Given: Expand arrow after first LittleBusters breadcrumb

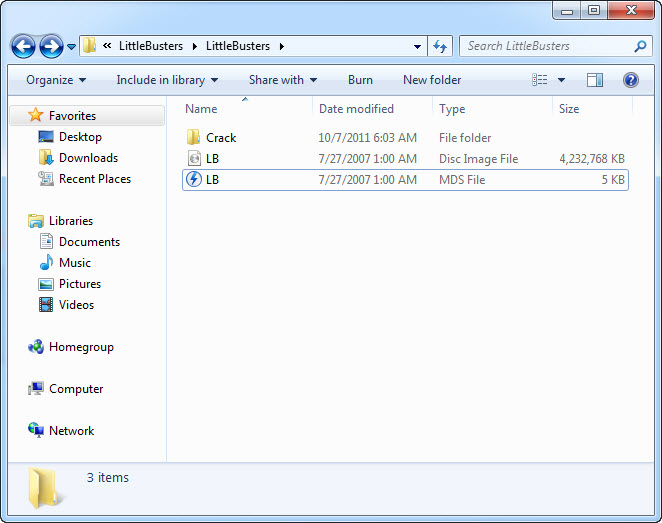Looking at the screenshot, I should pyautogui.click(x=195, y=46).
